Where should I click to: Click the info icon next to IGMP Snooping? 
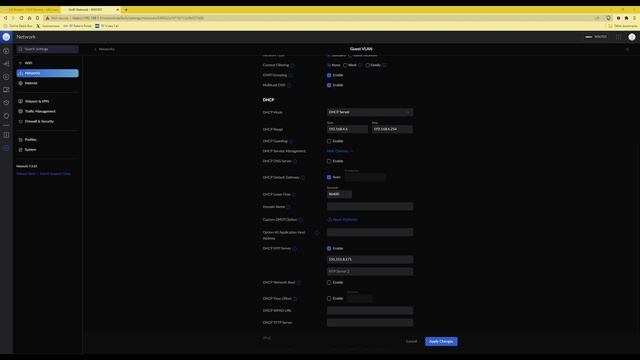pos(291,76)
